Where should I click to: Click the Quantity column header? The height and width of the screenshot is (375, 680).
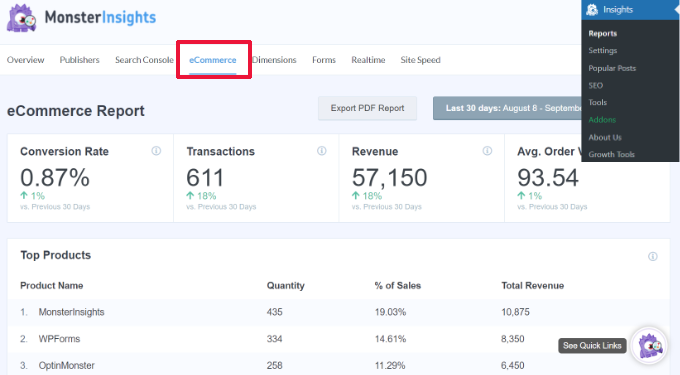tap(285, 286)
